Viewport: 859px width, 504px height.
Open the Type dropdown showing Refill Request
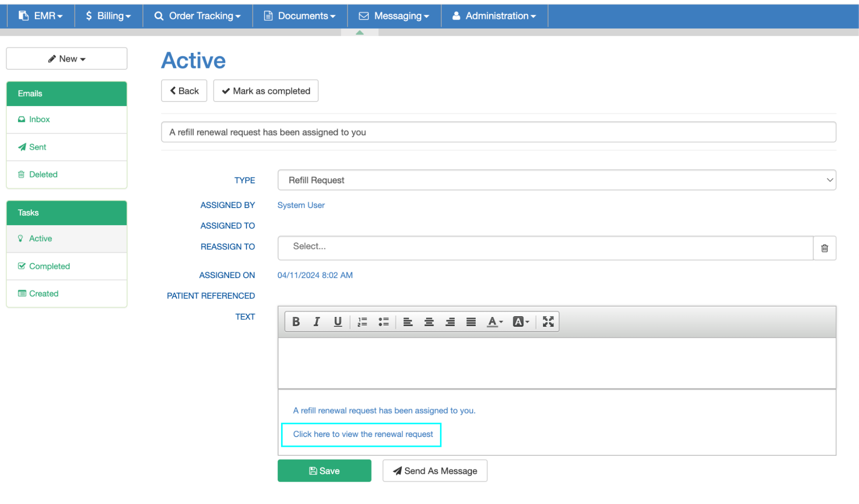[556, 180]
